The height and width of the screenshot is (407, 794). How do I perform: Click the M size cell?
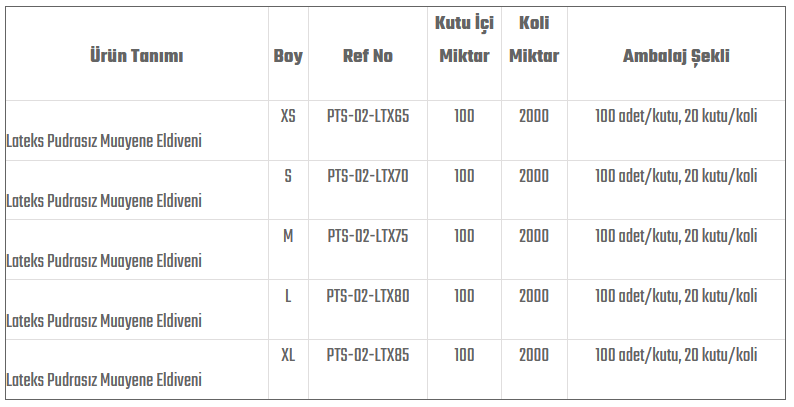pyautogui.click(x=288, y=236)
